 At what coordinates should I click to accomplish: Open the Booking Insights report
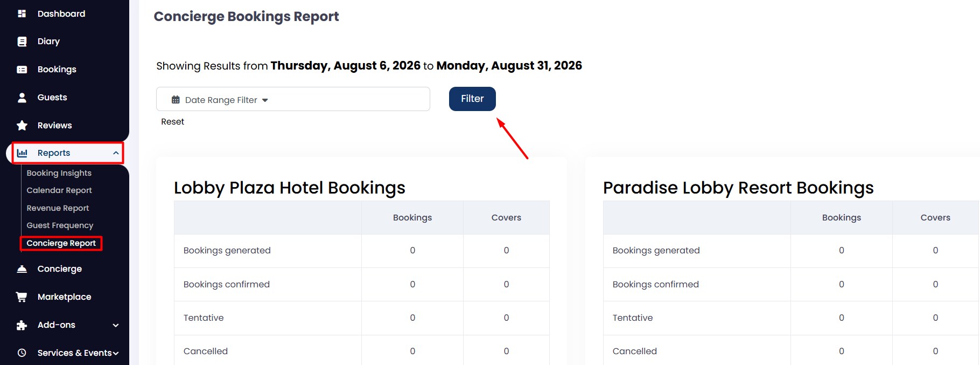pyautogui.click(x=59, y=173)
